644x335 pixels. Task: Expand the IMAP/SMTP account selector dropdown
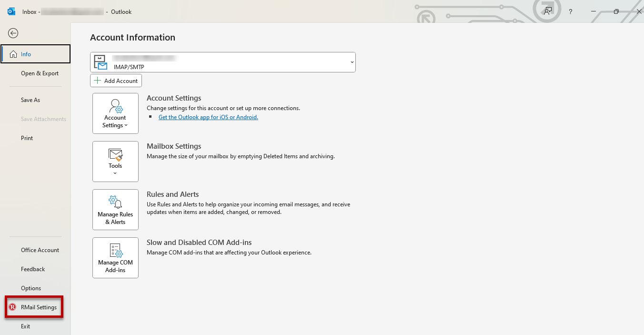pyautogui.click(x=352, y=62)
